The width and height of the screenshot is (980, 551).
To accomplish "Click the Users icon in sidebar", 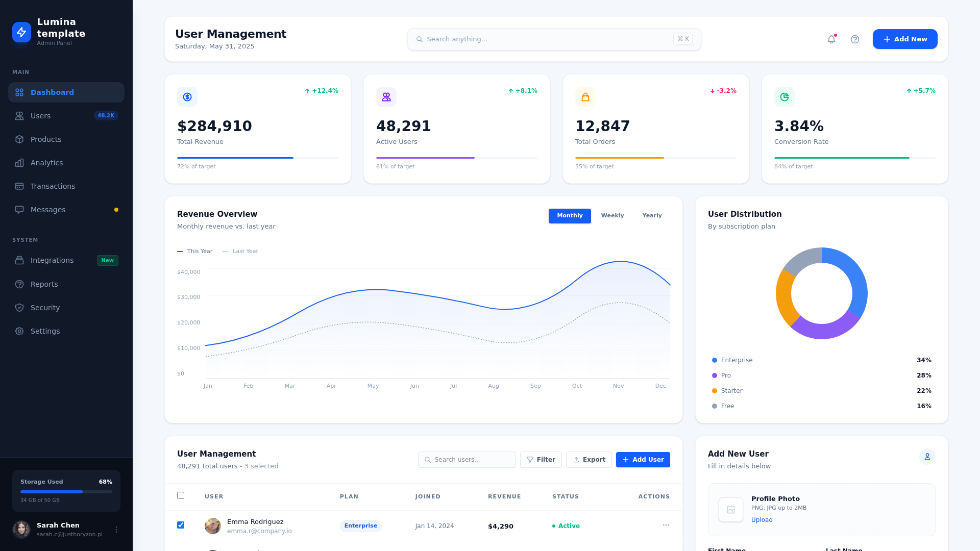I will [19, 116].
